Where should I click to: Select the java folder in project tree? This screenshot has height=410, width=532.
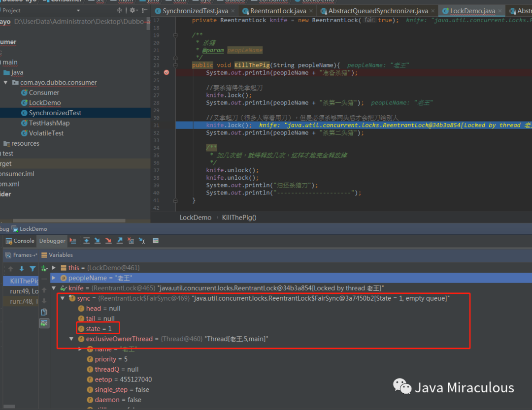coord(14,72)
